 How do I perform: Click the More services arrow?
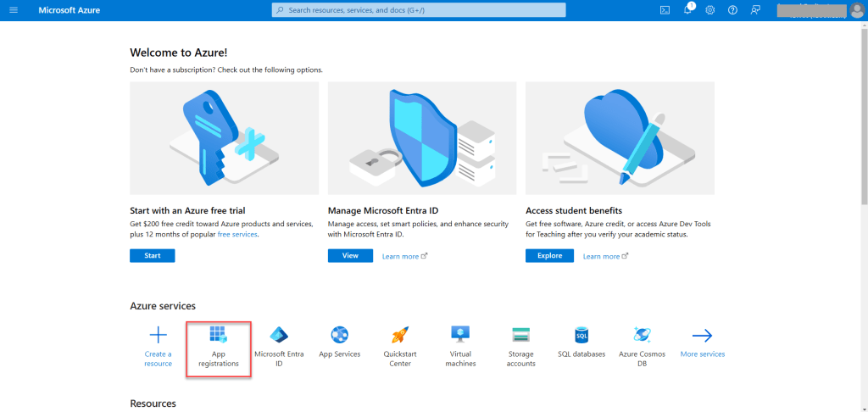click(702, 336)
